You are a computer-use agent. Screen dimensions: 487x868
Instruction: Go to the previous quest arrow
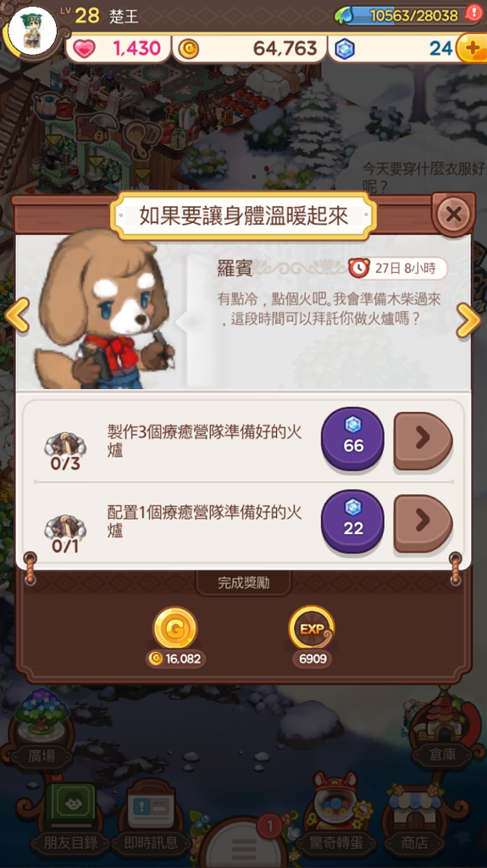17,315
